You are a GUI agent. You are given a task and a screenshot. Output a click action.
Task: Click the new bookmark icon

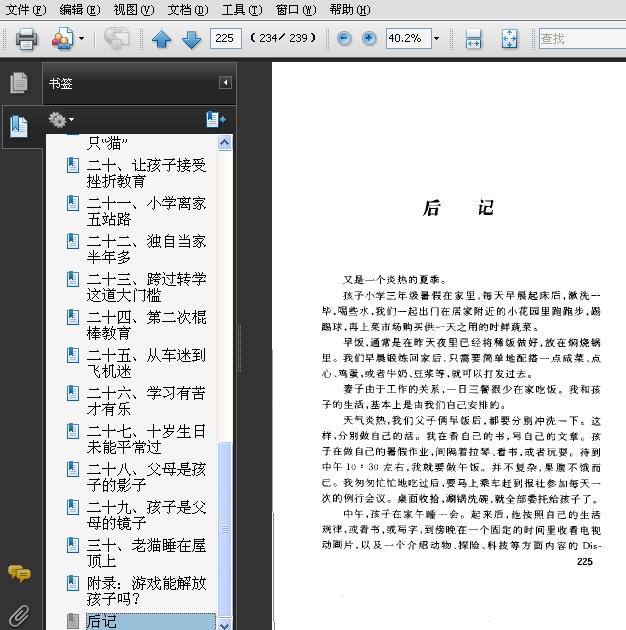click(x=216, y=119)
